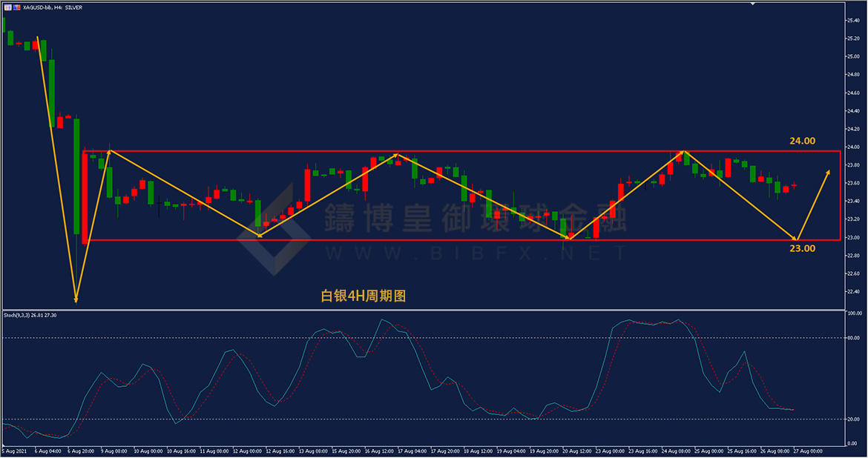This screenshot has width=868, height=458.
Task: Select the 5 Aug 2021 time axis label
Action: click(x=15, y=450)
